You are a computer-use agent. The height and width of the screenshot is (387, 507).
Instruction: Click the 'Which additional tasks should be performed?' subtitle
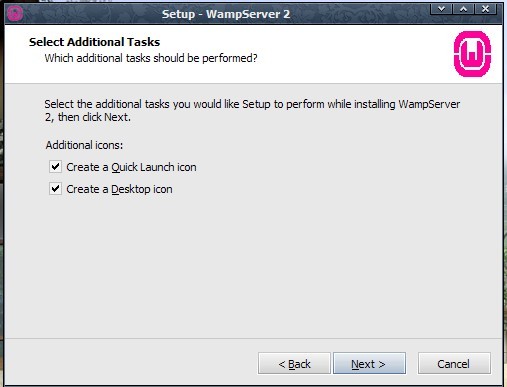[151, 58]
